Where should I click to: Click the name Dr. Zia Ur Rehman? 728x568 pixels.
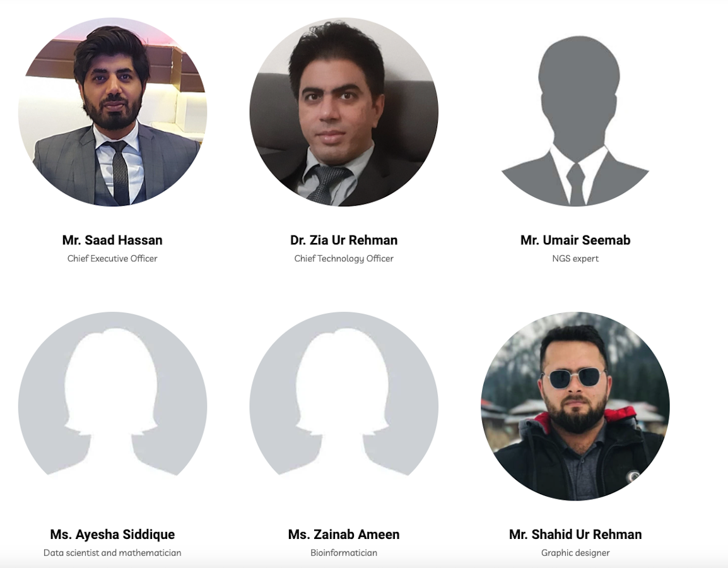(x=344, y=240)
